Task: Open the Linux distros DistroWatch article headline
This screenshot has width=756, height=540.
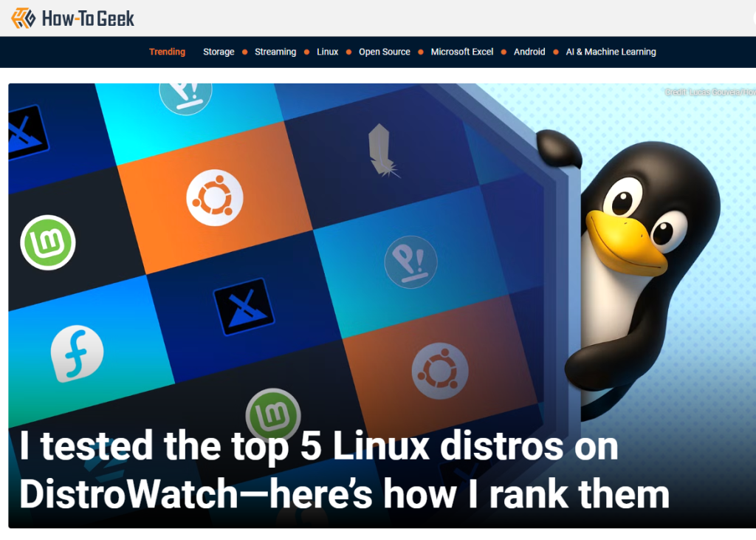Action: (x=344, y=470)
